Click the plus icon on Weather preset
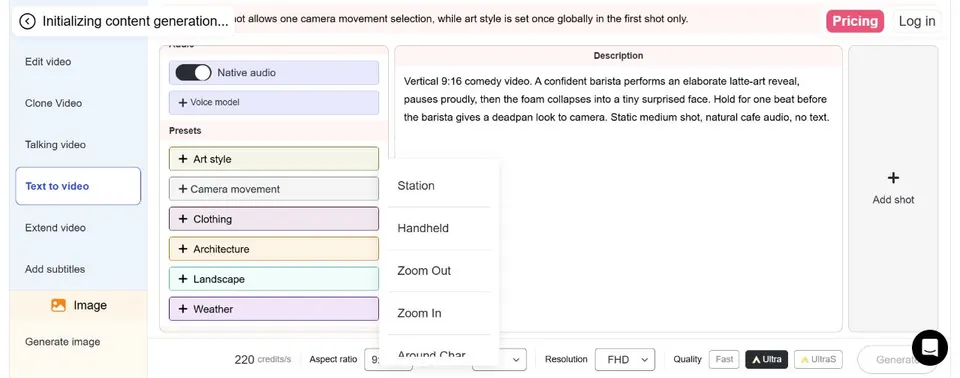 pyautogui.click(x=182, y=309)
